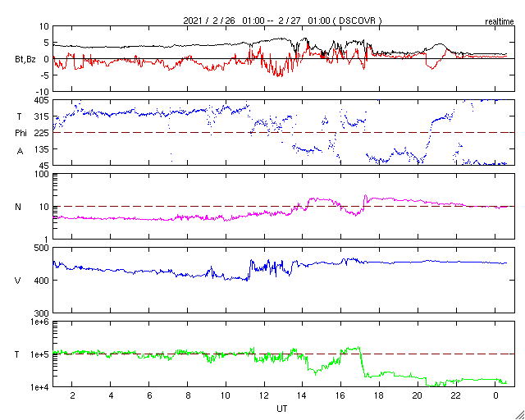Image resolution: width=525 pixels, height=420 pixels.
Task: Click the '16' hour tick label
Action: click(341, 395)
